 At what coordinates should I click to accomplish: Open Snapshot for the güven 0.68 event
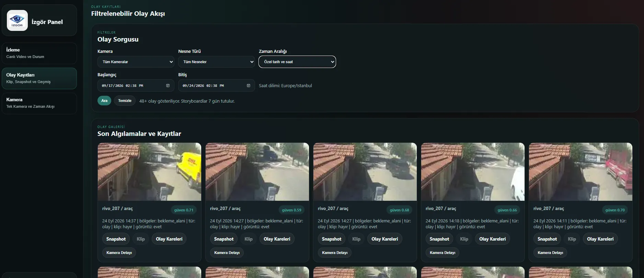[332, 239]
